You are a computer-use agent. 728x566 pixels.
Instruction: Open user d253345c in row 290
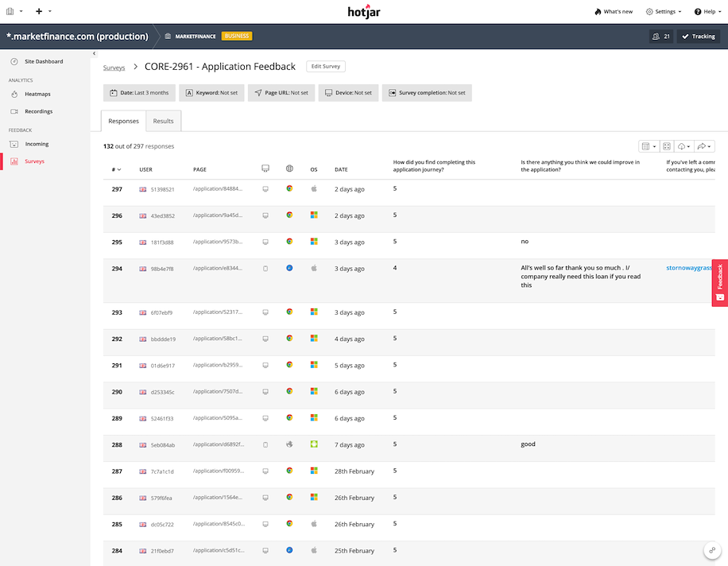tap(162, 393)
